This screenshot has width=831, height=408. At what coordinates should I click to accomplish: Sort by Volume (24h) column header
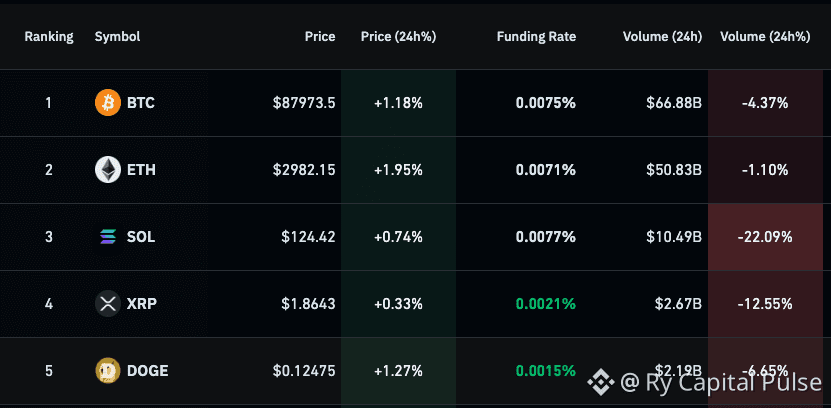[662, 37]
